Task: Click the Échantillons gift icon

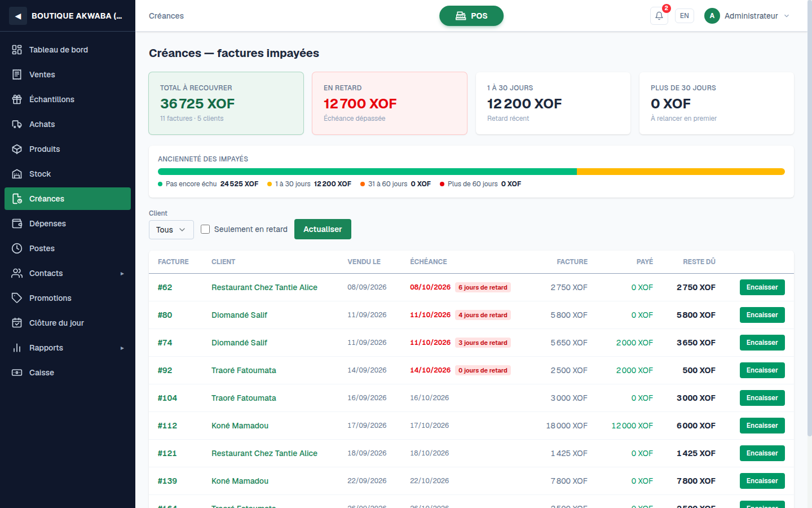Action: 17,99
